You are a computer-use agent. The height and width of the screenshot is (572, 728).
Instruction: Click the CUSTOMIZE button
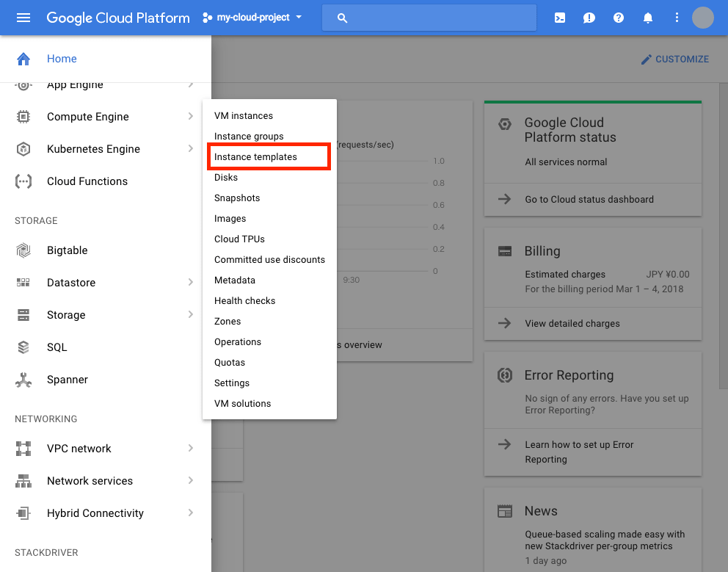[674, 59]
